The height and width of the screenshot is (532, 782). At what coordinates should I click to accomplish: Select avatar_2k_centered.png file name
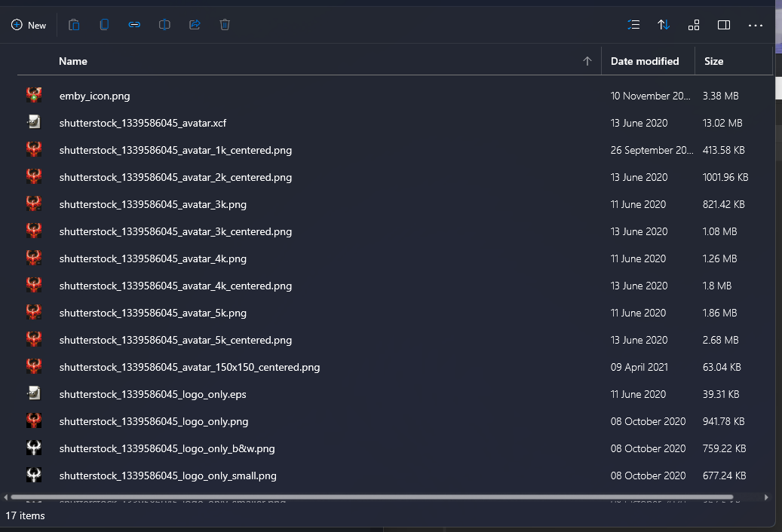[x=176, y=177]
